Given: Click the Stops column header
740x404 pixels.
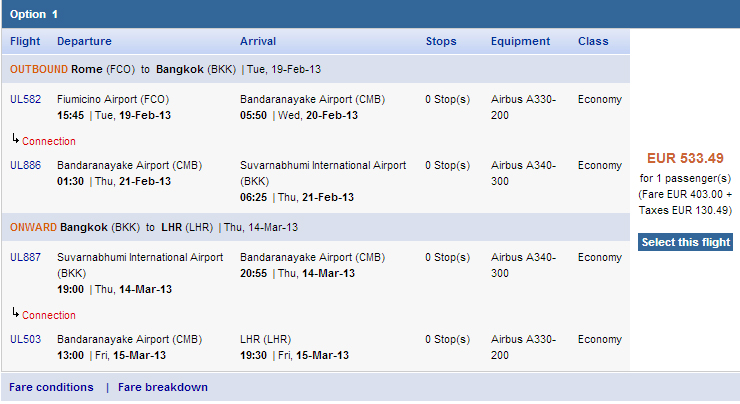Looking at the screenshot, I should point(441,41).
